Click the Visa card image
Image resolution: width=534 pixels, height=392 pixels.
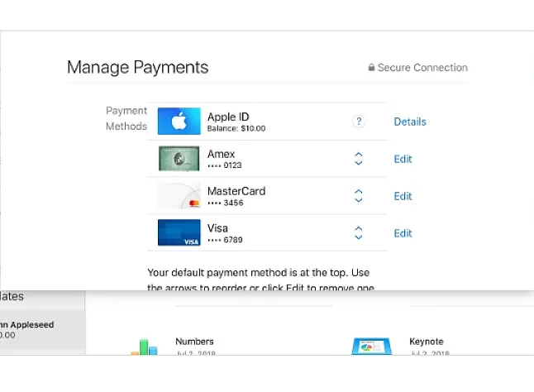179,232
